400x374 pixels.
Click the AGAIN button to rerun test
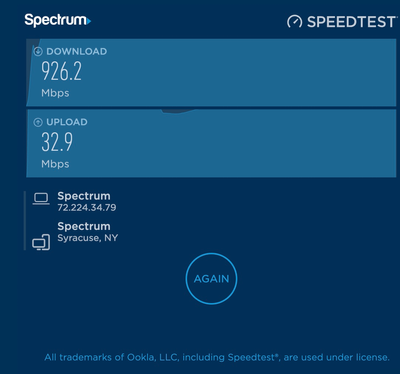point(211,279)
